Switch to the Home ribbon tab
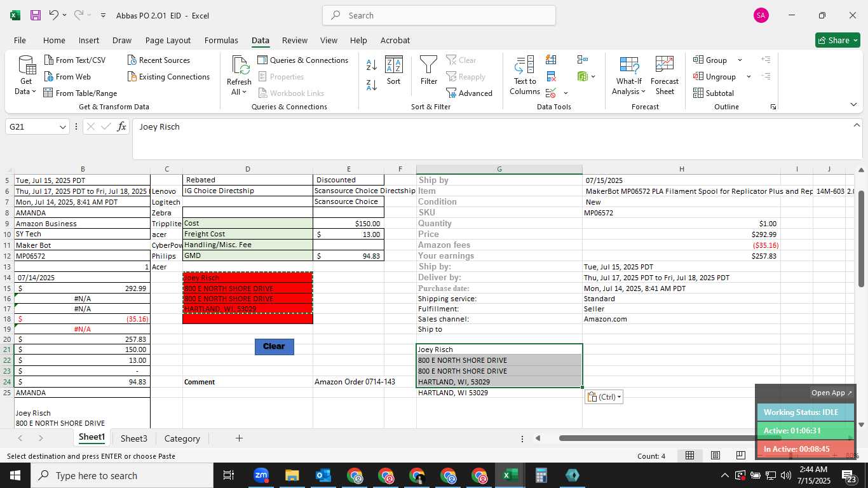 click(54, 40)
